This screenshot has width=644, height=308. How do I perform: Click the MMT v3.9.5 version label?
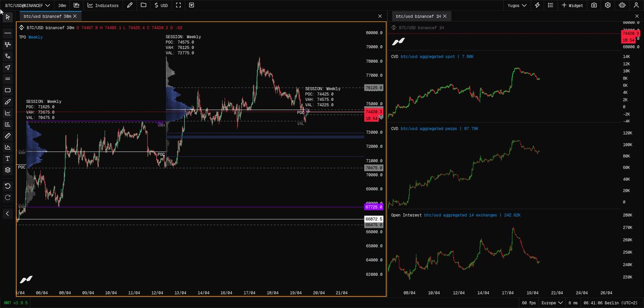[x=16, y=303]
